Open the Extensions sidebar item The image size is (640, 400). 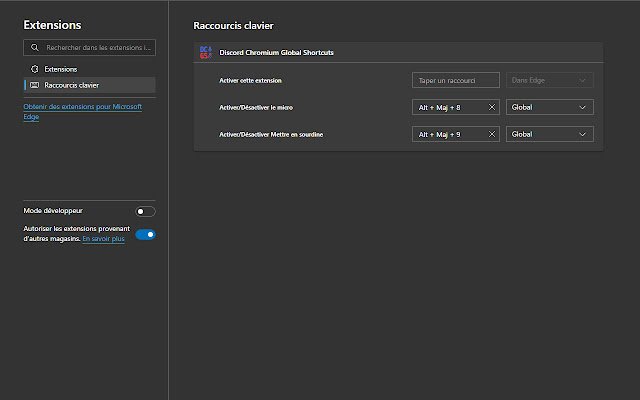click(89, 69)
